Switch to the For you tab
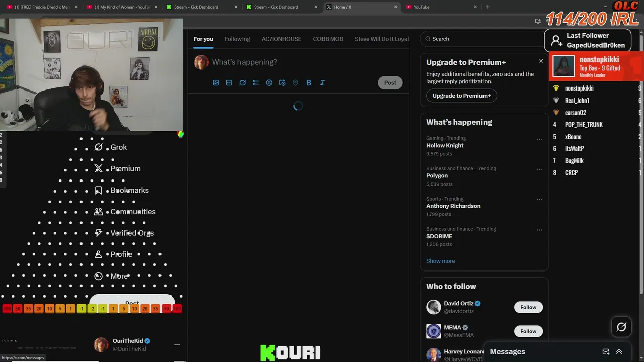 [x=203, y=39]
